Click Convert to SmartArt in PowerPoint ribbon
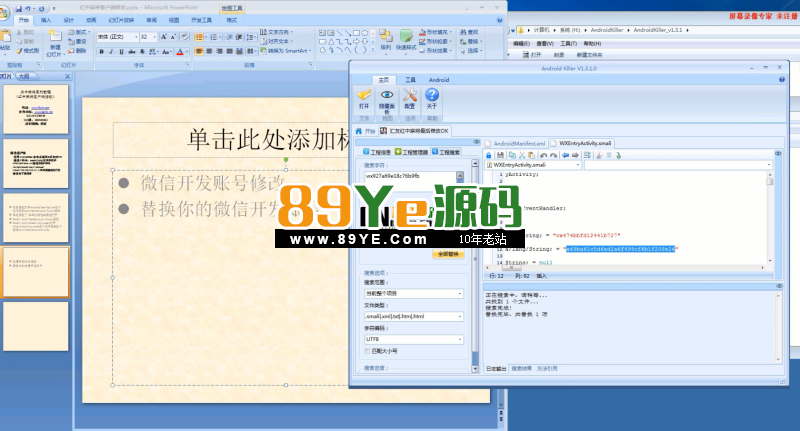The image size is (800, 431). pyautogui.click(x=284, y=50)
